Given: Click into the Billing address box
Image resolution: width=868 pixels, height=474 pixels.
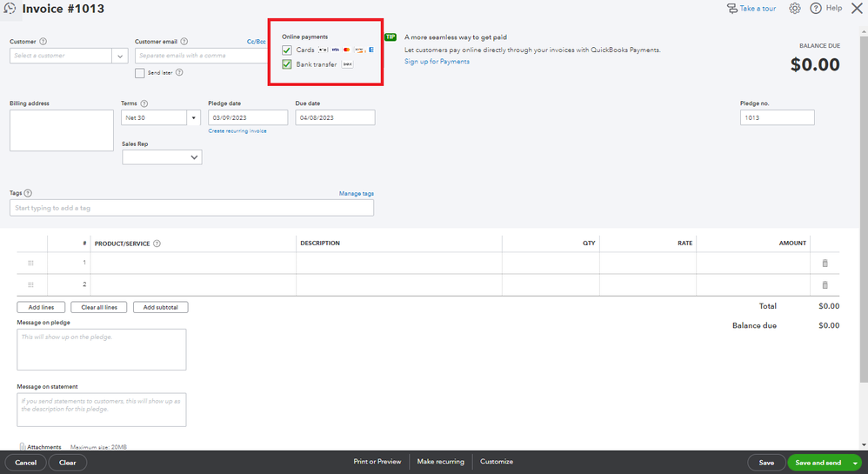Looking at the screenshot, I should (62, 130).
